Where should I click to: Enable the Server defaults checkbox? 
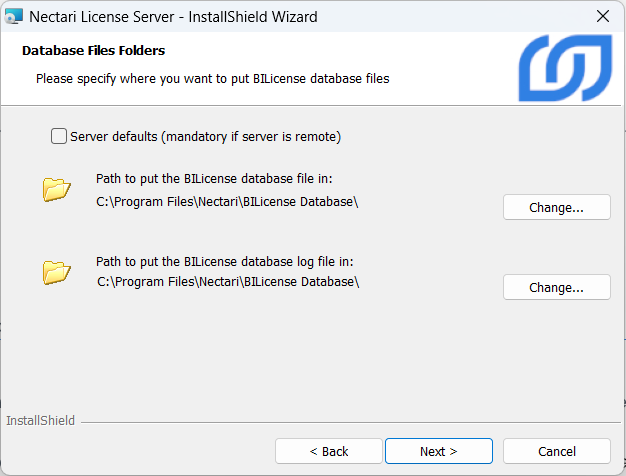point(59,136)
